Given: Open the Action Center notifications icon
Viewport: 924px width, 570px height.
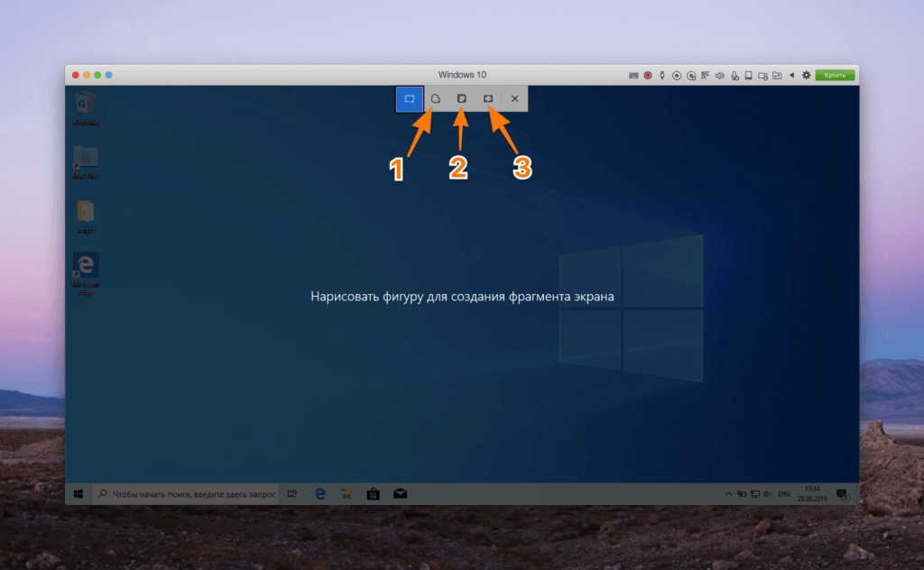Looking at the screenshot, I should click(x=842, y=494).
